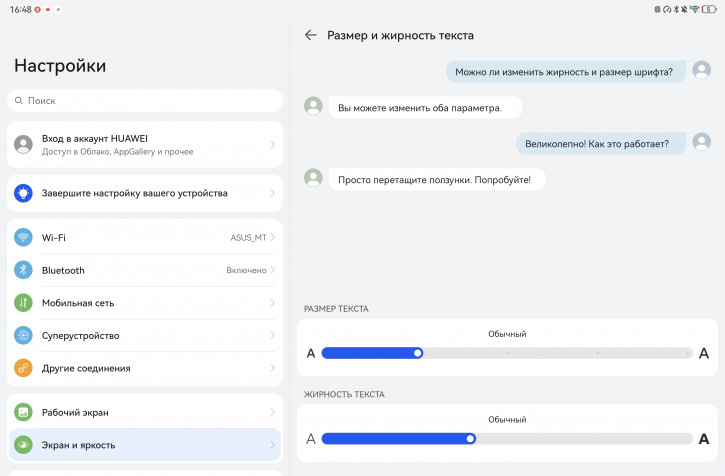
Task: Click the 16:48 clock in status bar
Action: click(21, 9)
